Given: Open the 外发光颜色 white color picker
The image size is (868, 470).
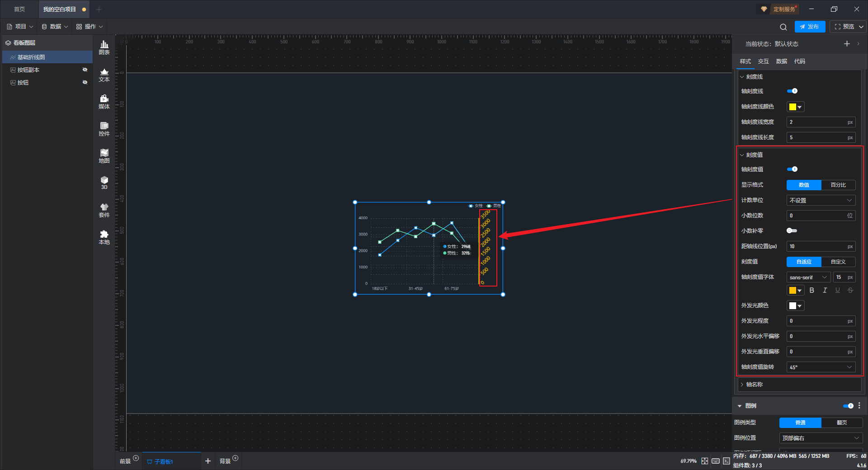Looking at the screenshot, I should point(796,306).
